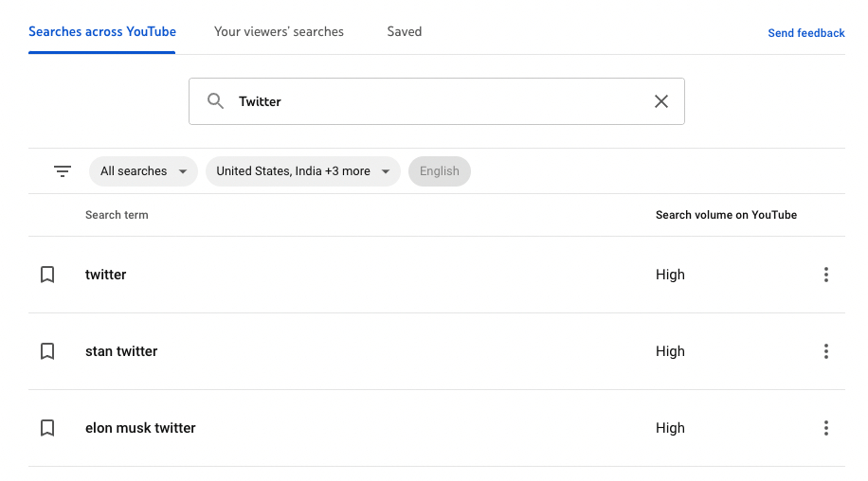Viewport: 868px width, 481px height.
Task: Select Searches across YouTube tab
Action: (102, 31)
